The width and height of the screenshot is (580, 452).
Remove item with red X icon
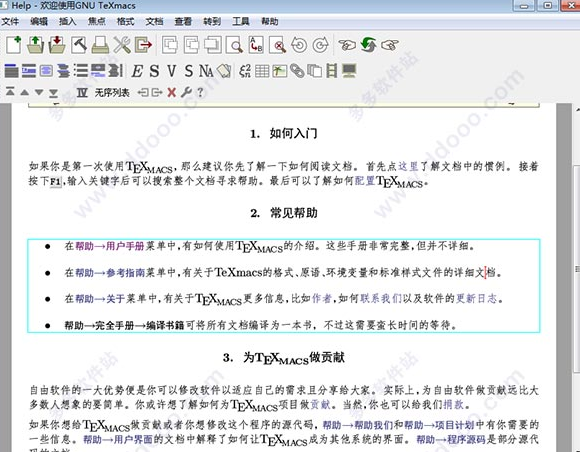[171, 92]
